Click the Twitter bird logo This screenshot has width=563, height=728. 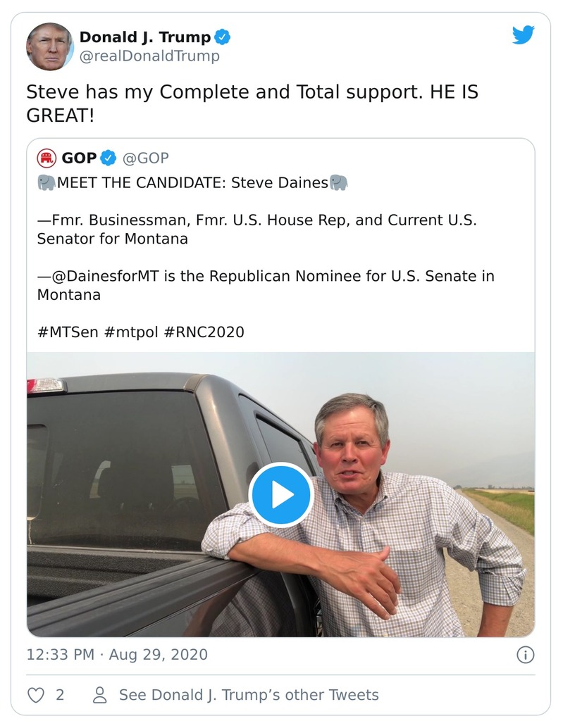(x=524, y=35)
